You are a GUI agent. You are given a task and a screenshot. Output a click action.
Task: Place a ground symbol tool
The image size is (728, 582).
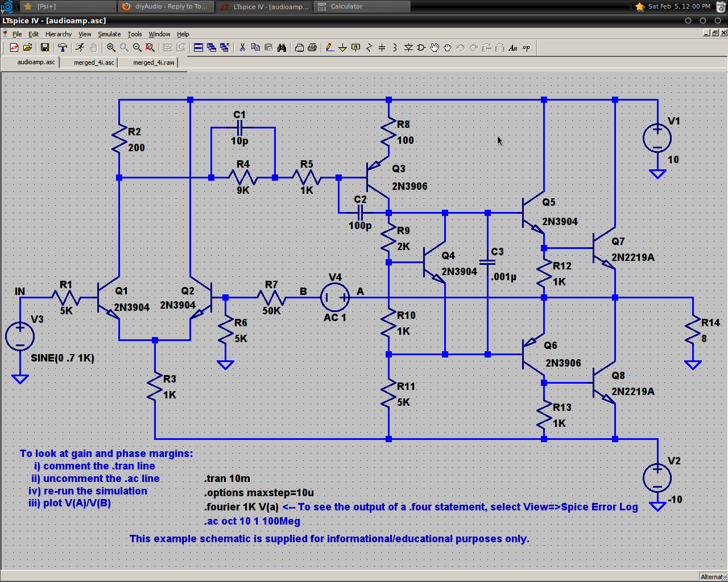pos(343,48)
